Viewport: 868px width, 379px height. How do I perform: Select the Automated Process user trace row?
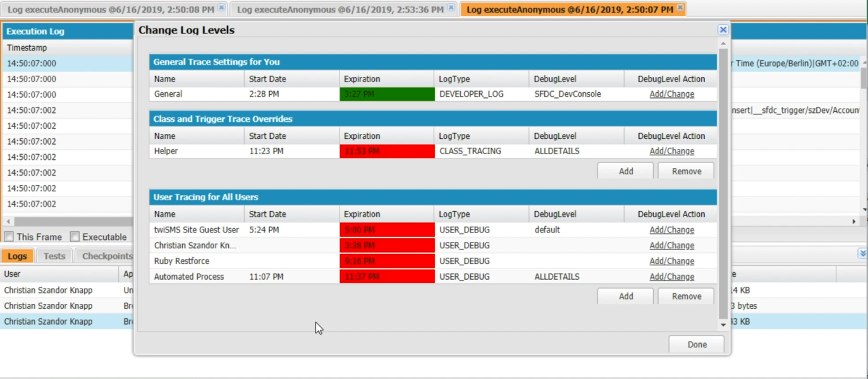pyautogui.click(x=189, y=277)
